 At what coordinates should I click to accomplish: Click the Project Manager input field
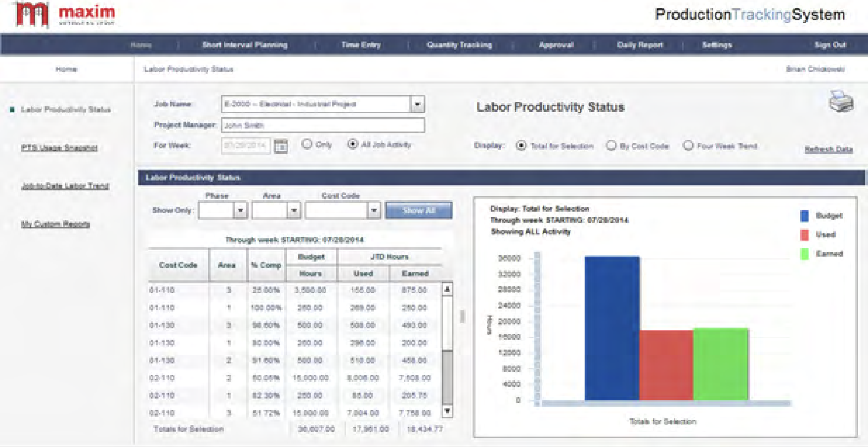pos(323,125)
